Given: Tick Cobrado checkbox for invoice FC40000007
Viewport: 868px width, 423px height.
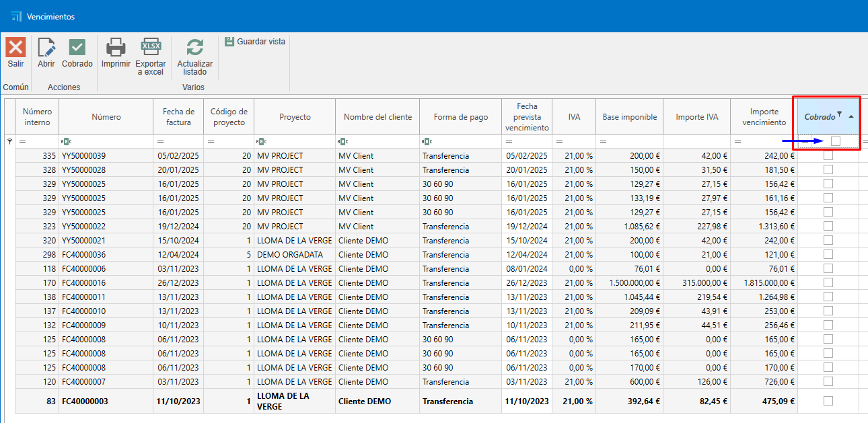Looking at the screenshot, I should 828,381.
